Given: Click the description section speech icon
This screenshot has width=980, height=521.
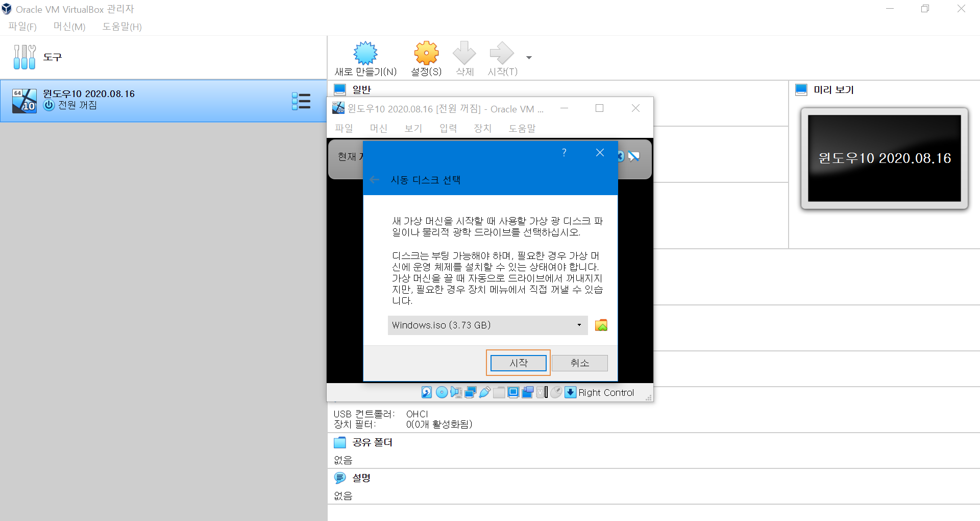Looking at the screenshot, I should click(340, 478).
